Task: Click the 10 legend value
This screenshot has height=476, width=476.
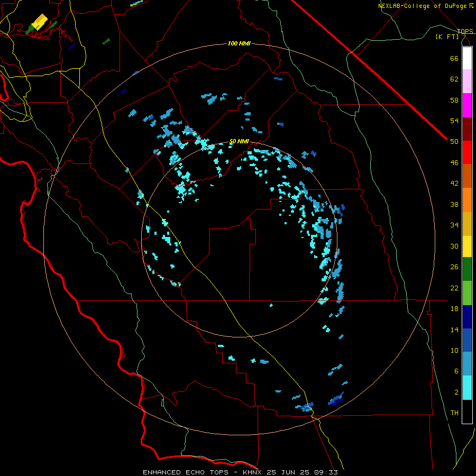Action: pos(454,350)
